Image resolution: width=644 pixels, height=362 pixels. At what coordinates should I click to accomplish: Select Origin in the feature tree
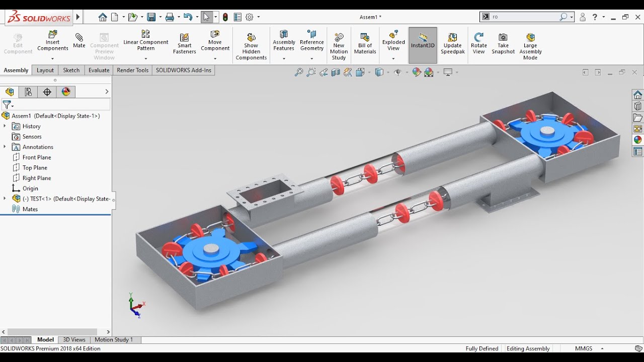coord(30,189)
